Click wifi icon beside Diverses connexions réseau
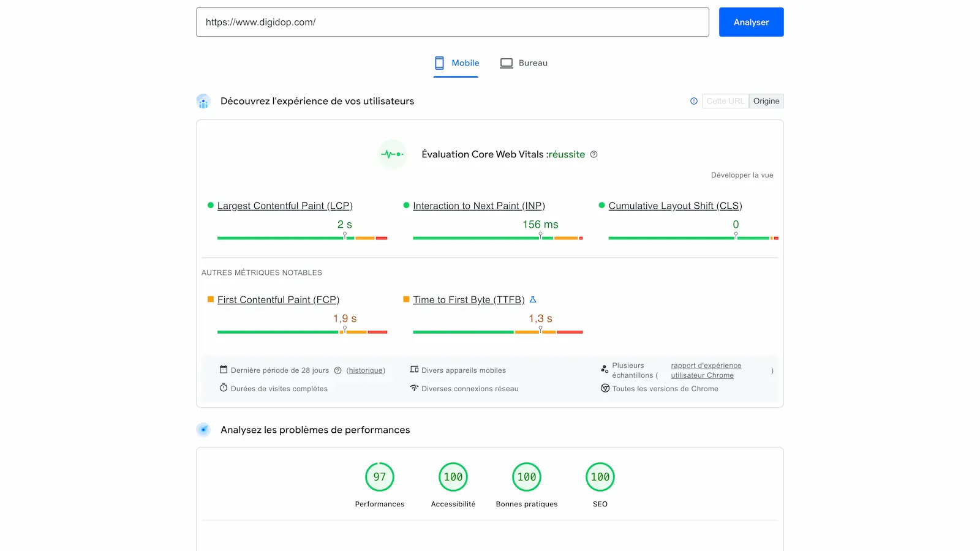Screen dimensions: 980x551 point(414,388)
